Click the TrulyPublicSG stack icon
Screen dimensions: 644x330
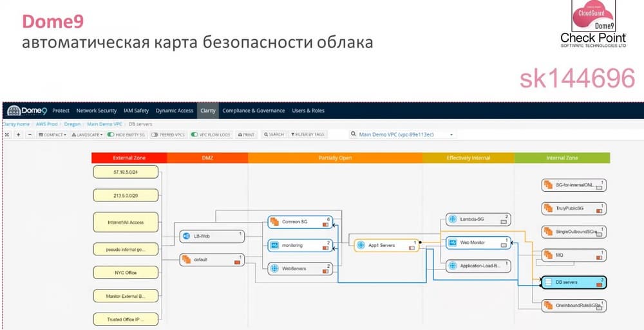pos(548,208)
